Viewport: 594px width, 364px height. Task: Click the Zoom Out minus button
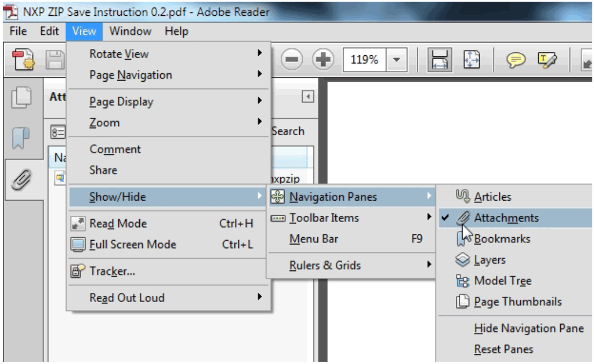(x=292, y=60)
